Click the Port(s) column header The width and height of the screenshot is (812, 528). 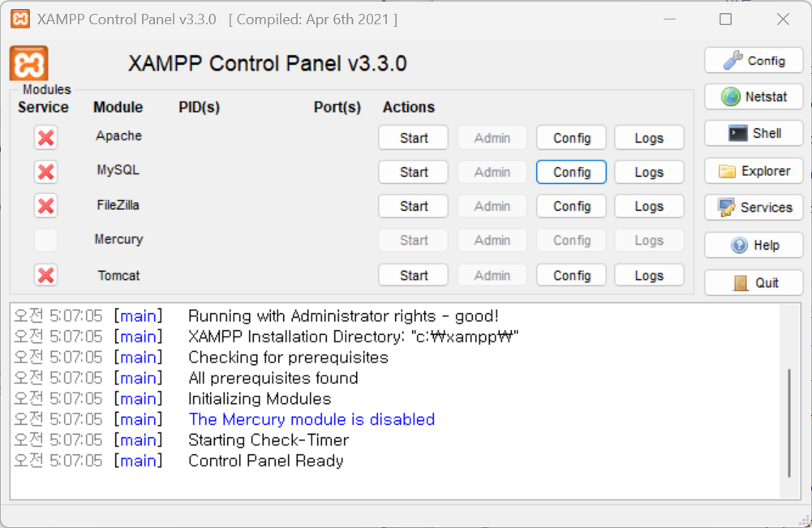point(337,107)
